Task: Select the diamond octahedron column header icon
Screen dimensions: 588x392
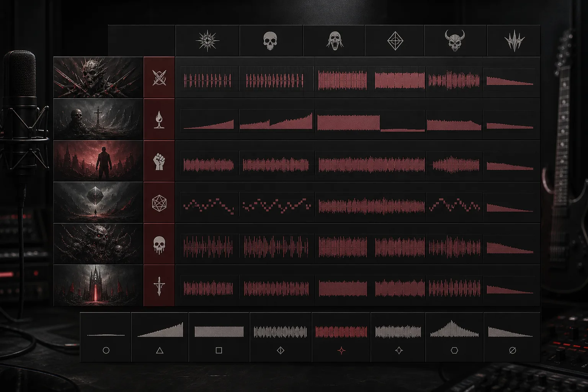Action: (x=395, y=41)
